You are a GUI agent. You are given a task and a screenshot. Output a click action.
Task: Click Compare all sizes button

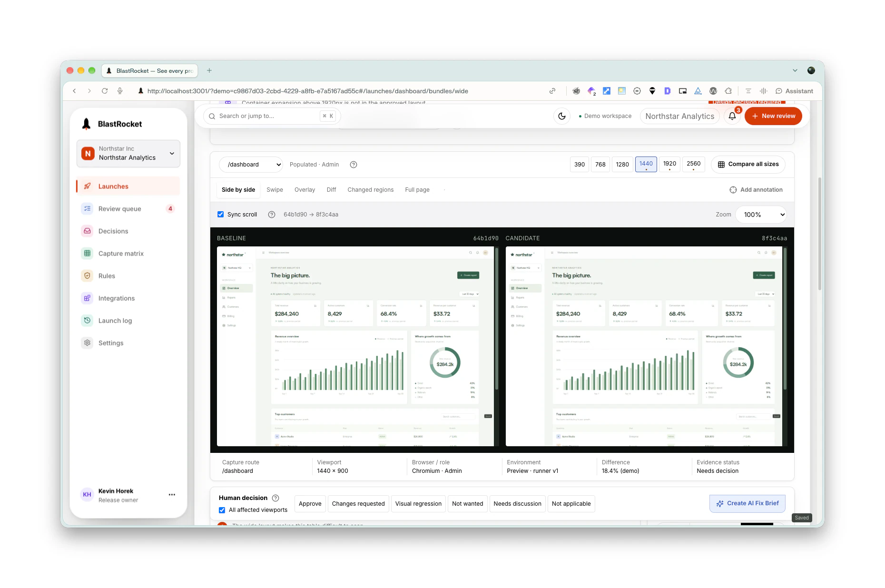(748, 164)
